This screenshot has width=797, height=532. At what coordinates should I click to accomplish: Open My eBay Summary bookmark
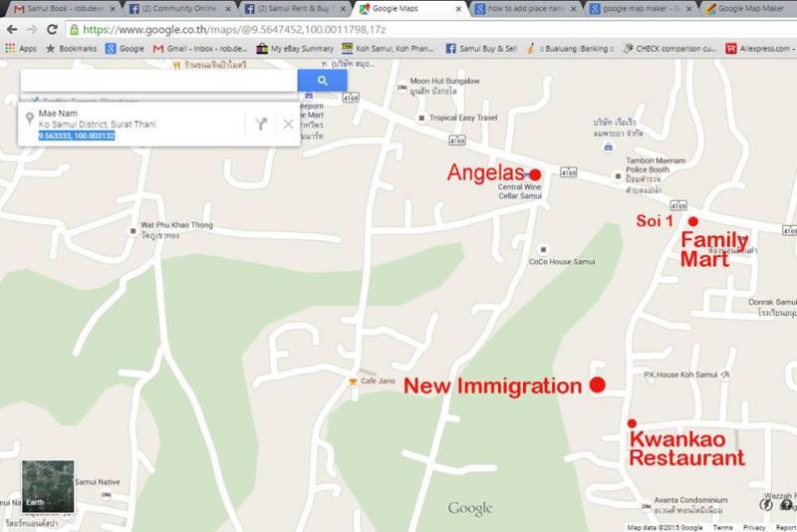[295, 48]
